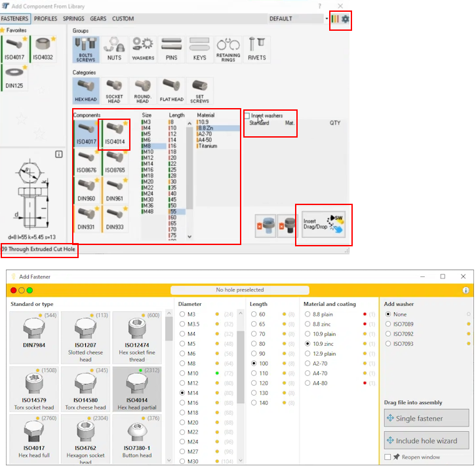Select the Socket Head category
This screenshot has width=476, height=473.
pyautogui.click(x=114, y=90)
